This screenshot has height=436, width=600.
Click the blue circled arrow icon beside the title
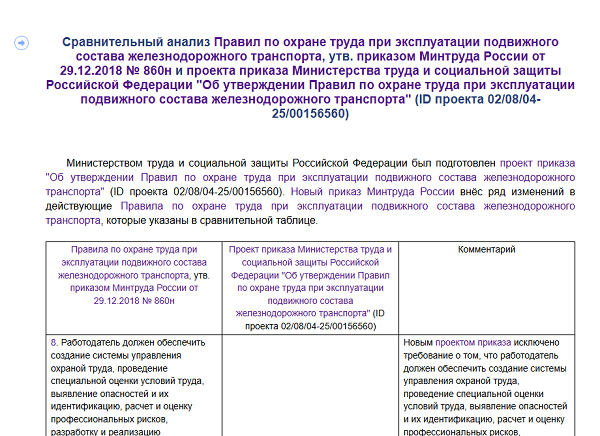[21, 42]
